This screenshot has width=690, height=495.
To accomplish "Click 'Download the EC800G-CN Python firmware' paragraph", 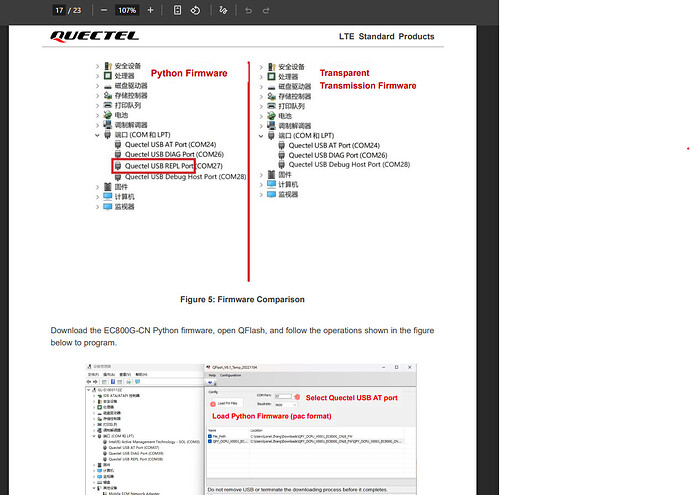I will 242,336.
